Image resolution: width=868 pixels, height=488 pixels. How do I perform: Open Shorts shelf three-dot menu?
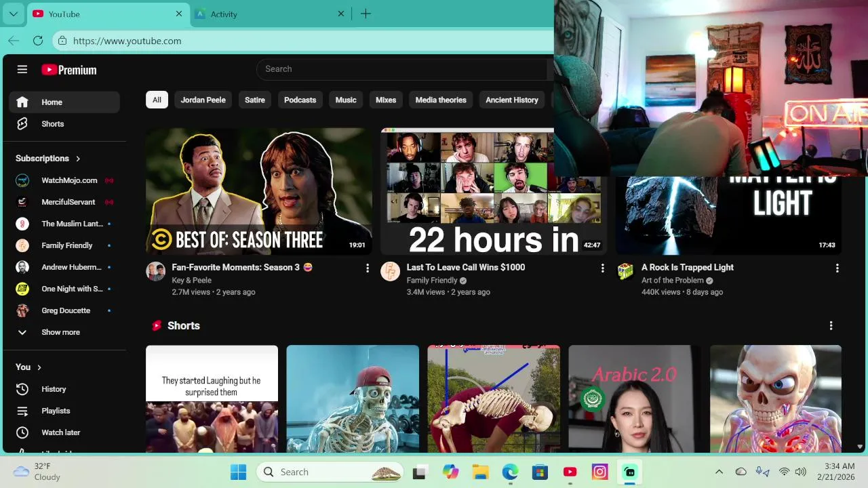(831, 326)
